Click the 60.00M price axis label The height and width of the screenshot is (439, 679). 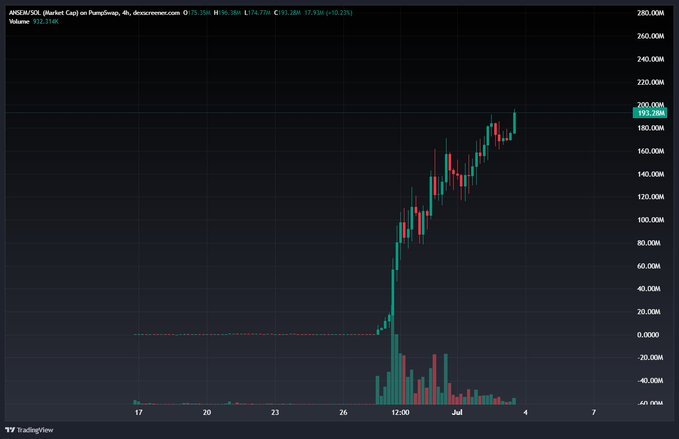click(x=649, y=266)
